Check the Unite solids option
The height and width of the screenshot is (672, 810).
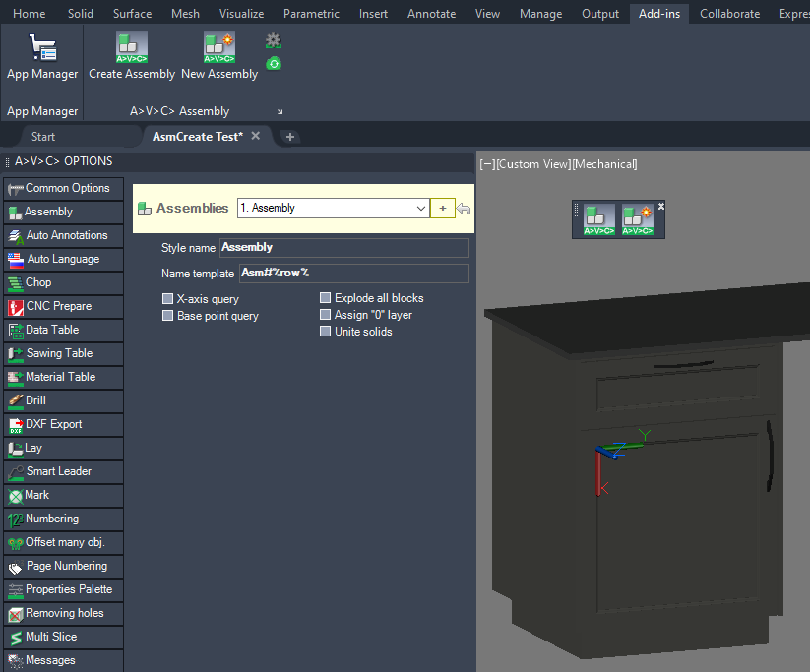tap(326, 332)
